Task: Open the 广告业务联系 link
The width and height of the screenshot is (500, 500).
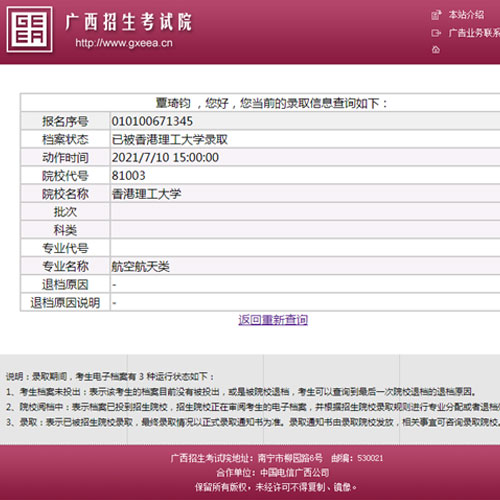Action: 474,33
